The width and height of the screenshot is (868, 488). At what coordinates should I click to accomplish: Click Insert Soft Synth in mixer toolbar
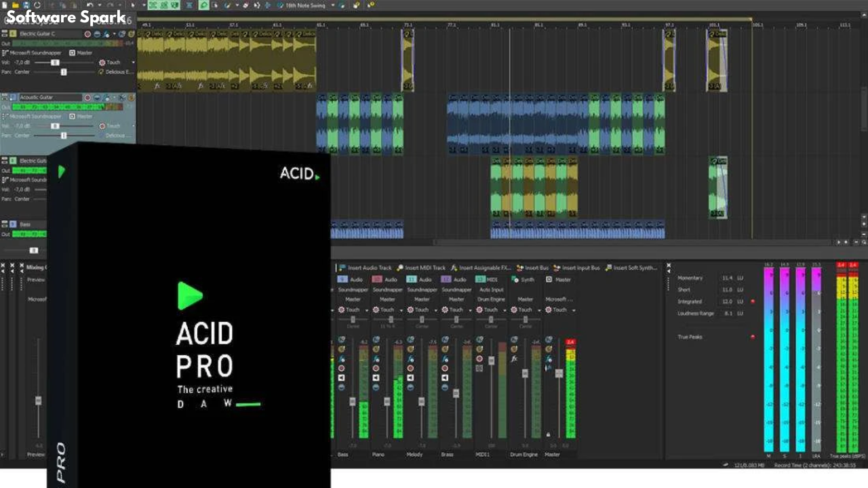click(631, 268)
